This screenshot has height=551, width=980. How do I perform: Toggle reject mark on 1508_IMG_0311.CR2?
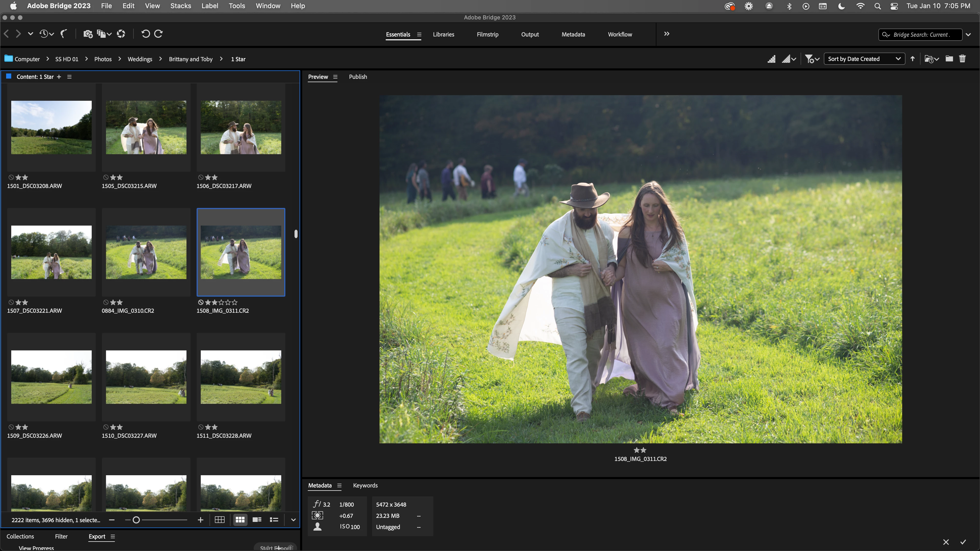[x=201, y=302]
